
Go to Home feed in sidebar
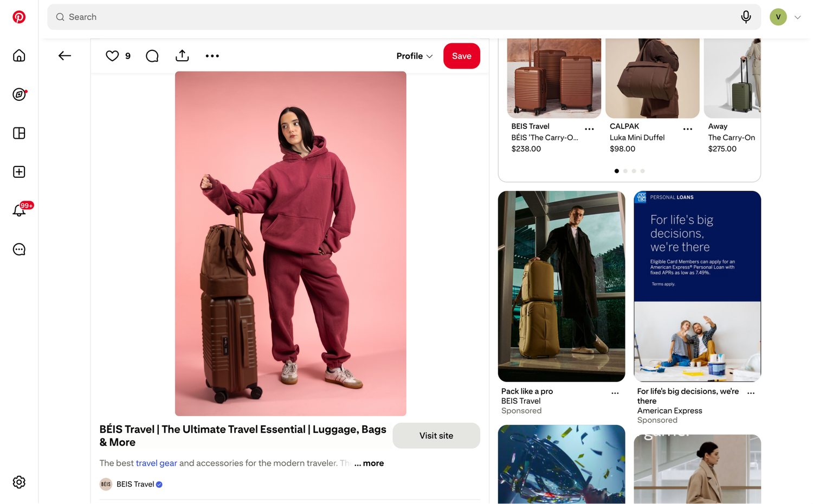pyautogui.click(x=19, y=56)
